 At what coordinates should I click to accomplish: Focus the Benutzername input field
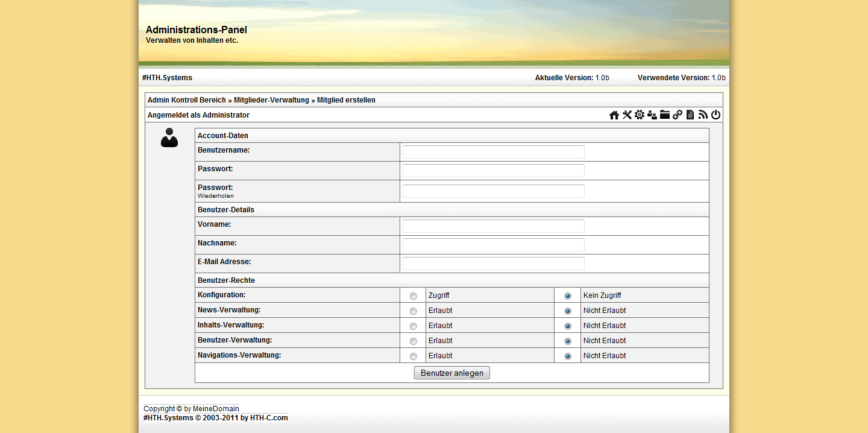click(494, 152)
